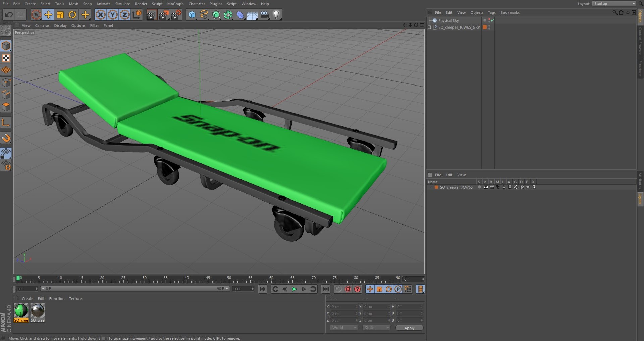Viewport: 644px width, 341px height.
Task: Open the timeline layout icon
Action: pos(420,289)
